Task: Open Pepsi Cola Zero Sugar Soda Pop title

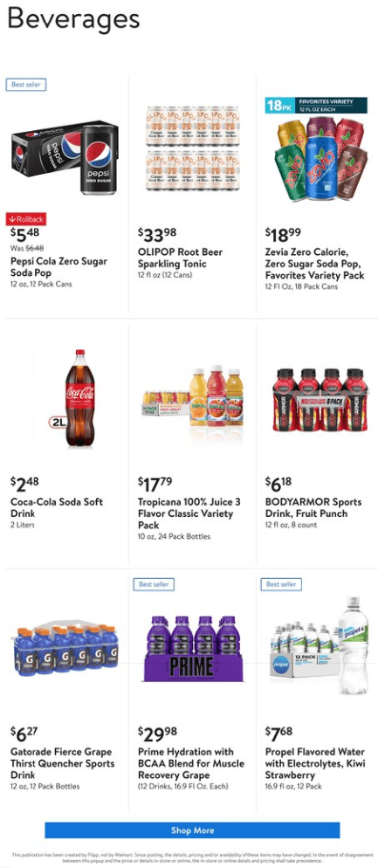Action: coord(58,267)
